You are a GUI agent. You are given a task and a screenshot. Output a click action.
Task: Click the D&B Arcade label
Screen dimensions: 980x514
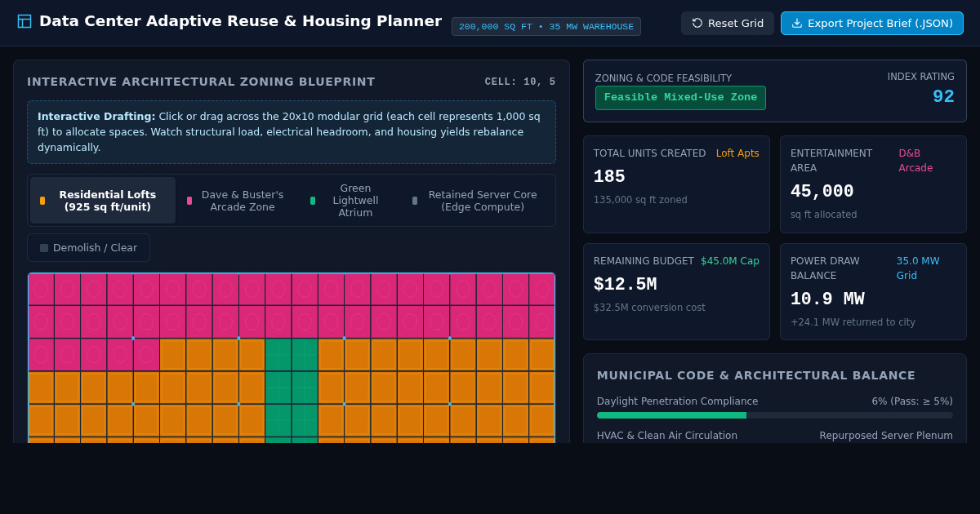pyautogui.click(x=915, y=161)
